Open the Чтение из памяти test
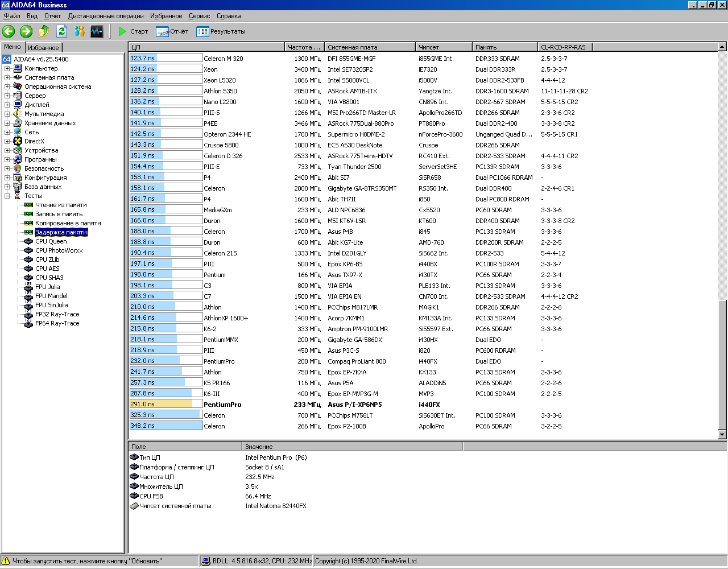Screen dimensions: 728x569 click(61, 205)
